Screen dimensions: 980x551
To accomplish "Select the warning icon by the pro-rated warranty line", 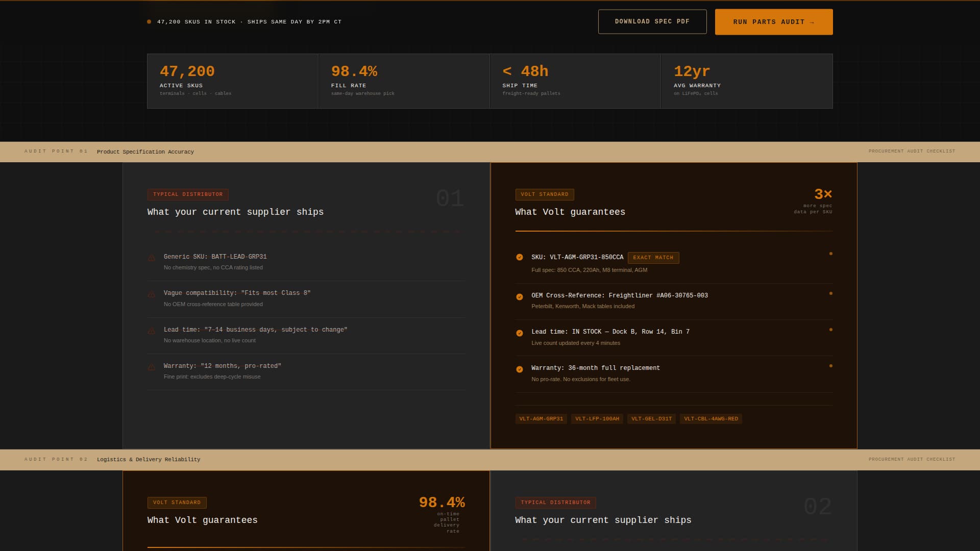I will [x=152, y=366].
